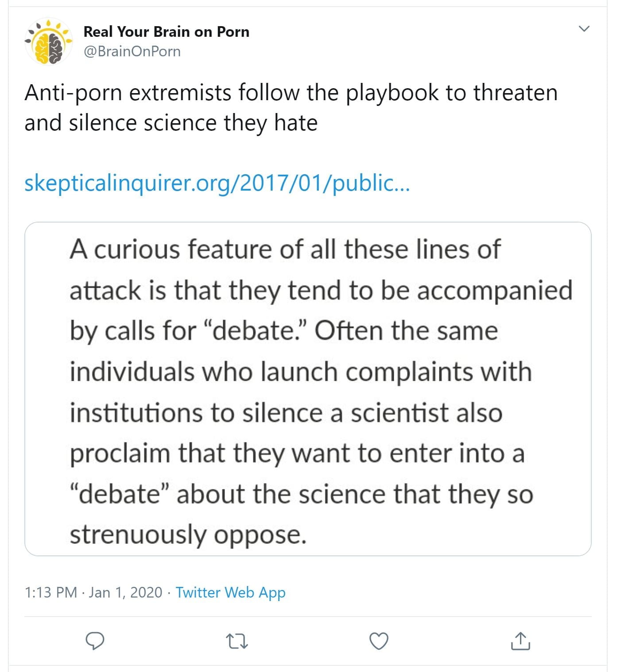Screen dimensions: 617x672
Task: Enlarge the attached quote image
Action: click(308, 389)
